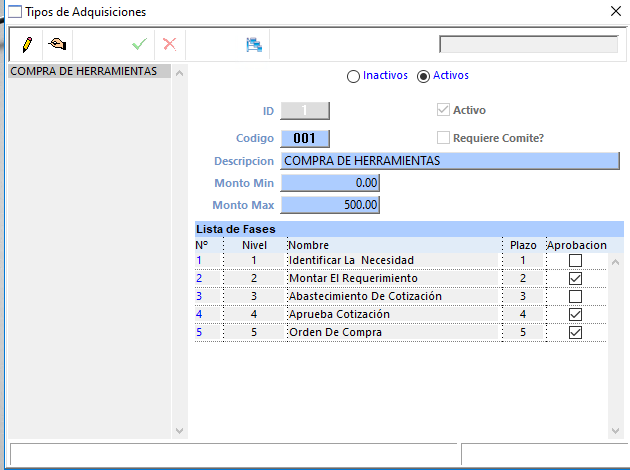Check Aprobacion for Identificar La Necesidad
Screen dimensions: 630x470
[x=575, y=260]
